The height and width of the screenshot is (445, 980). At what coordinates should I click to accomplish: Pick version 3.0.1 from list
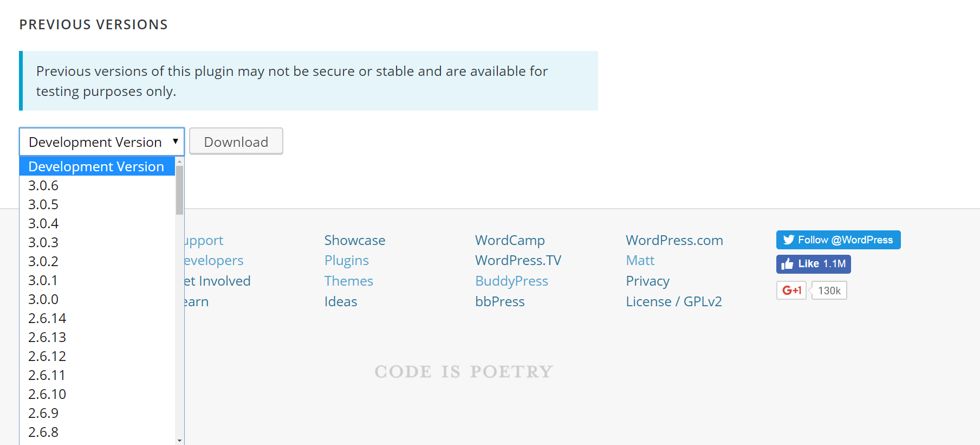(x=98, y=280)
